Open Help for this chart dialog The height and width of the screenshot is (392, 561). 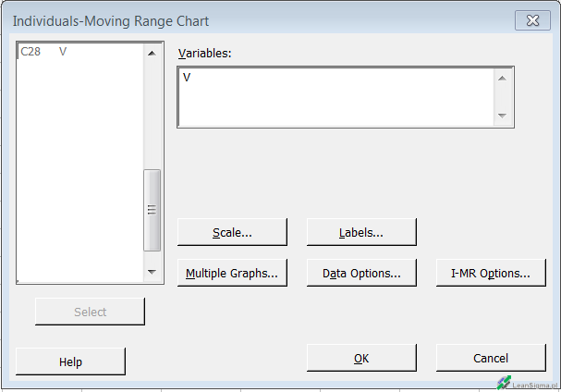click(x=70, y=361)
